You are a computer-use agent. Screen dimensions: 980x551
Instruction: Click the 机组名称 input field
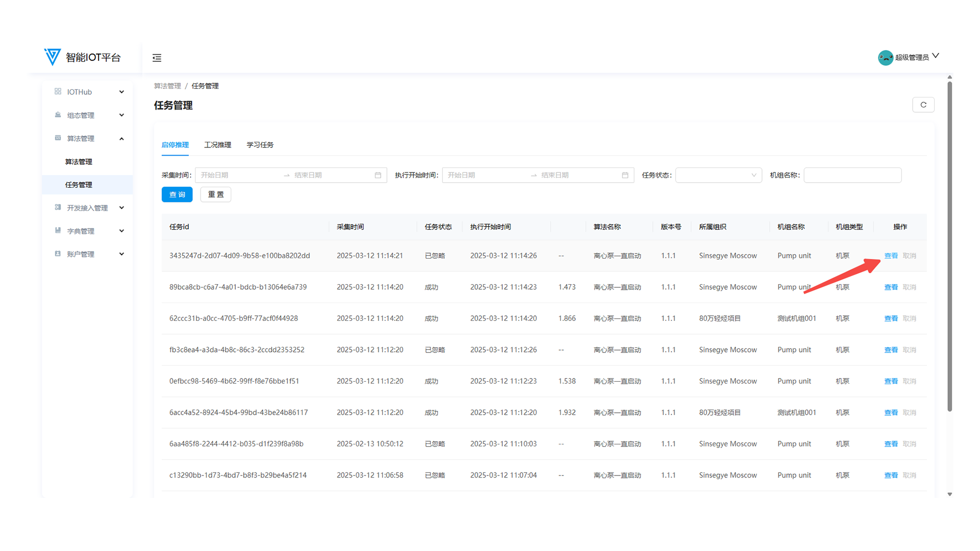click(852, 175)
